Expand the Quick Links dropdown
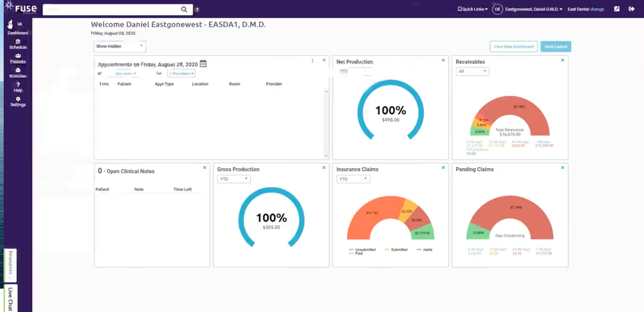Screen dimensions: 644x312 (473, 9)
